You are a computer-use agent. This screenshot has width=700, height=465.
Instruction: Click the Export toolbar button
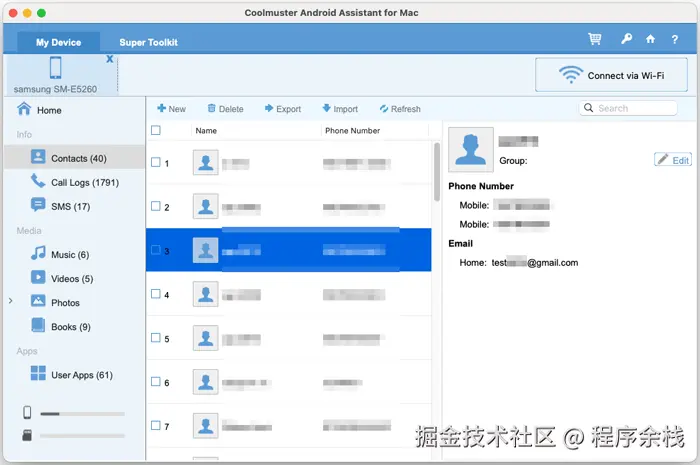tap(283, 108)
